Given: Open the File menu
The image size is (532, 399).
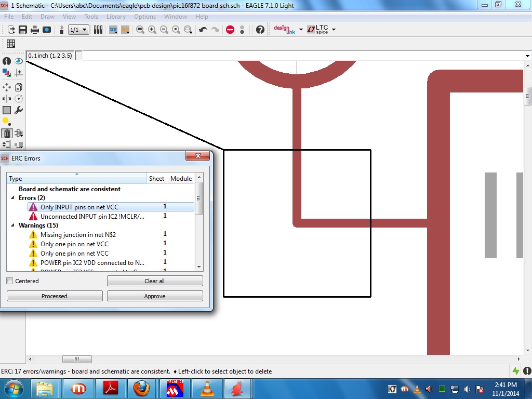Looking at the screenshot, I should pyautogui.click(x=9, y=16).
